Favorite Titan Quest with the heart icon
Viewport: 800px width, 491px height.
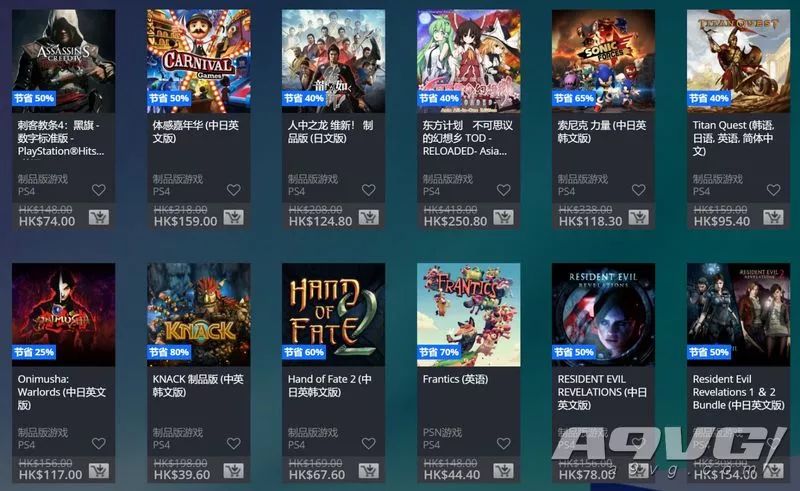click(x=773, y=190)
